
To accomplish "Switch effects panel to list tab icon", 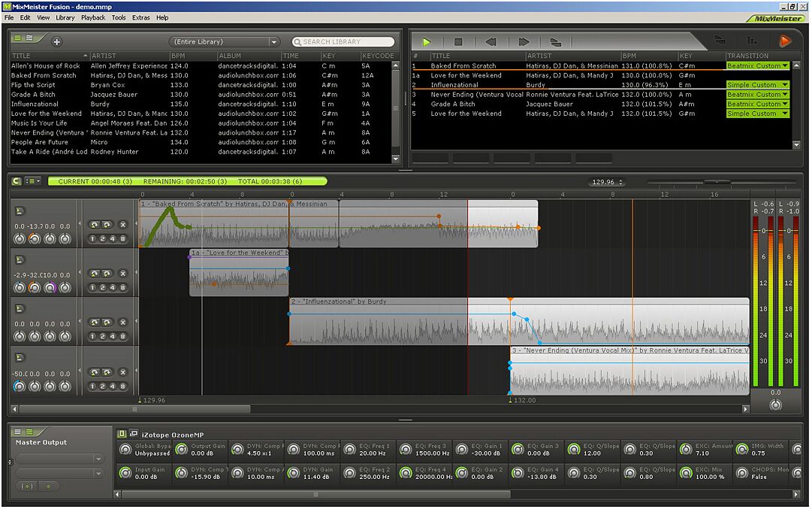I will 17,432.
